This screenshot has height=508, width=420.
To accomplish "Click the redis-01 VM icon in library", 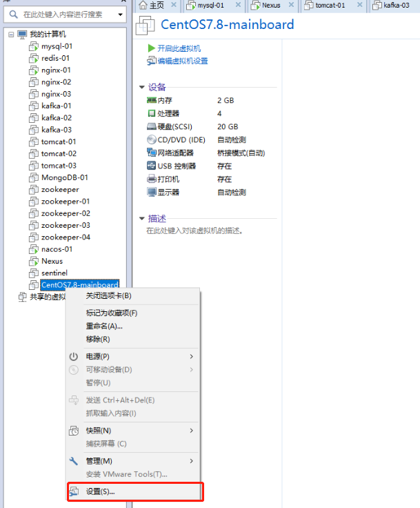I will click(33, 59).
